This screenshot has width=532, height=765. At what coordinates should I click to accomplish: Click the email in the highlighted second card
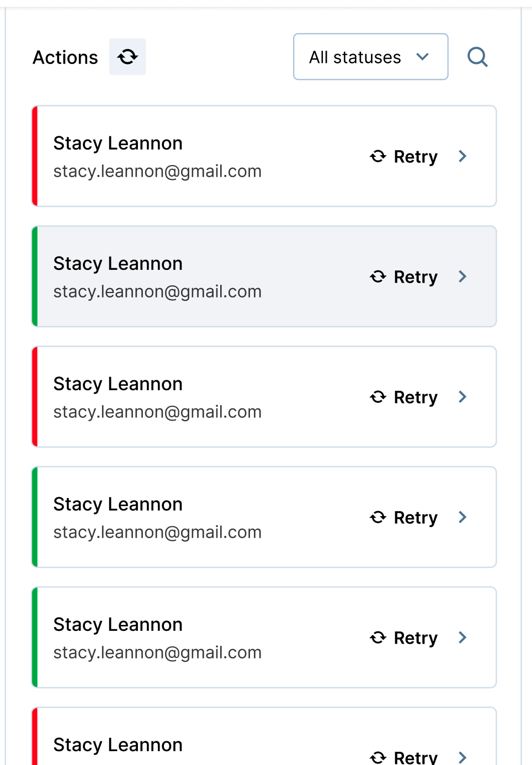157,291
